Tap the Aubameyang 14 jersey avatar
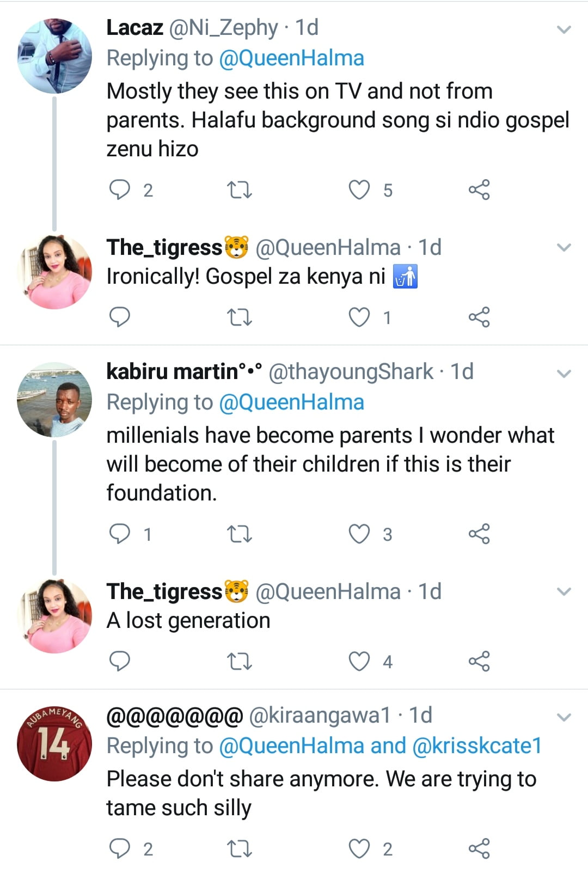 click(x=54, y=743)
